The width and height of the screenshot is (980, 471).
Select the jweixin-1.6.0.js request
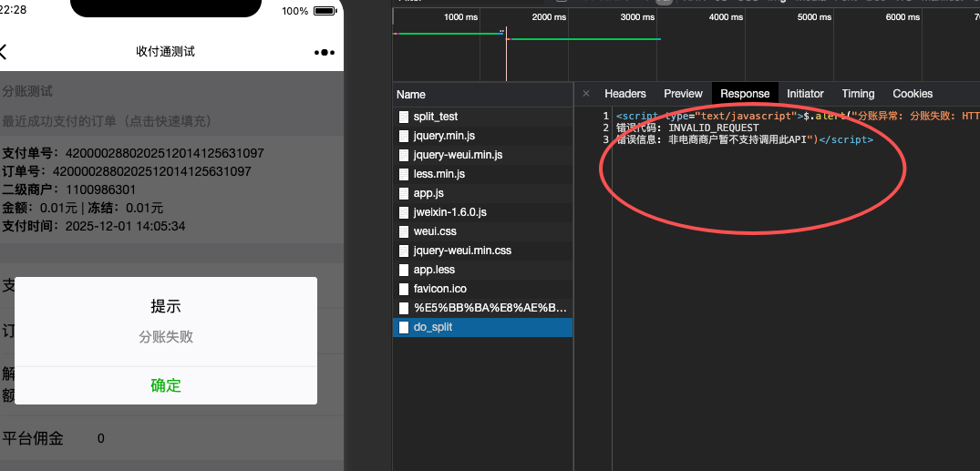(482, 212)
